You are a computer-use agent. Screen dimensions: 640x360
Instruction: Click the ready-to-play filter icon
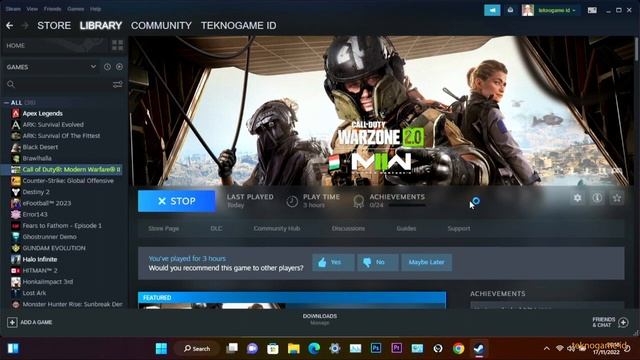[x=119, y=67]
